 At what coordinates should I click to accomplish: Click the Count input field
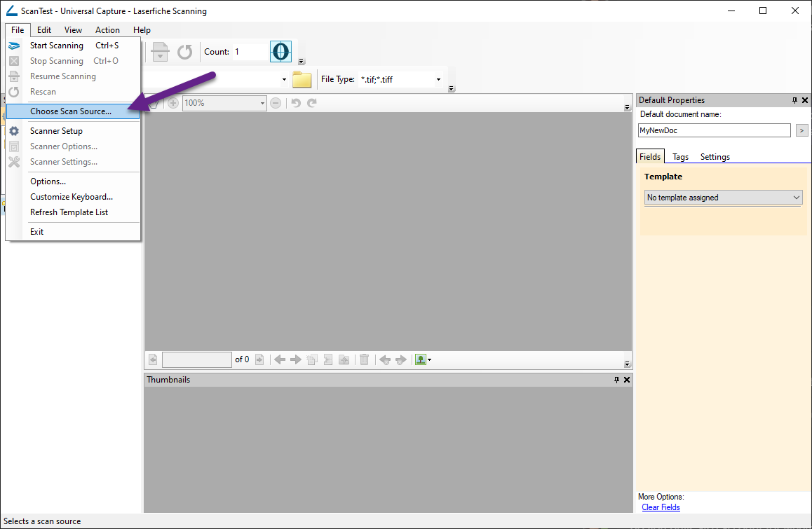250,52
